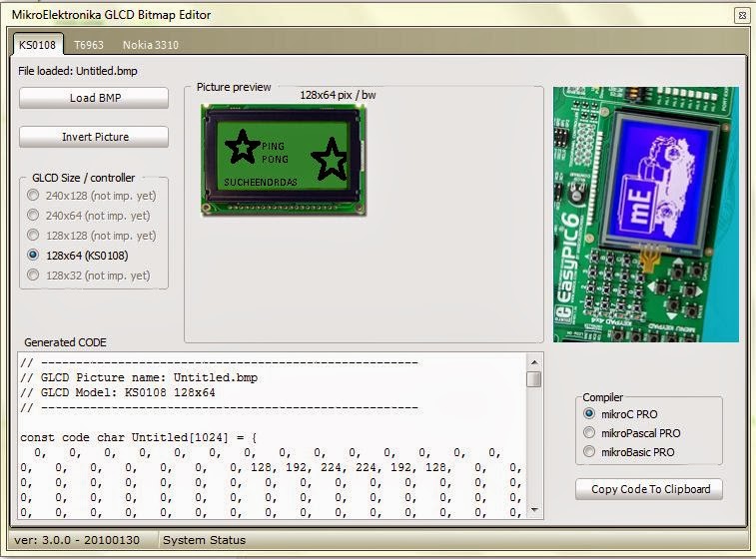Copy Code To Clipboard button
Image resolution: width=756 pixels, height=559 pixels.
649,489
